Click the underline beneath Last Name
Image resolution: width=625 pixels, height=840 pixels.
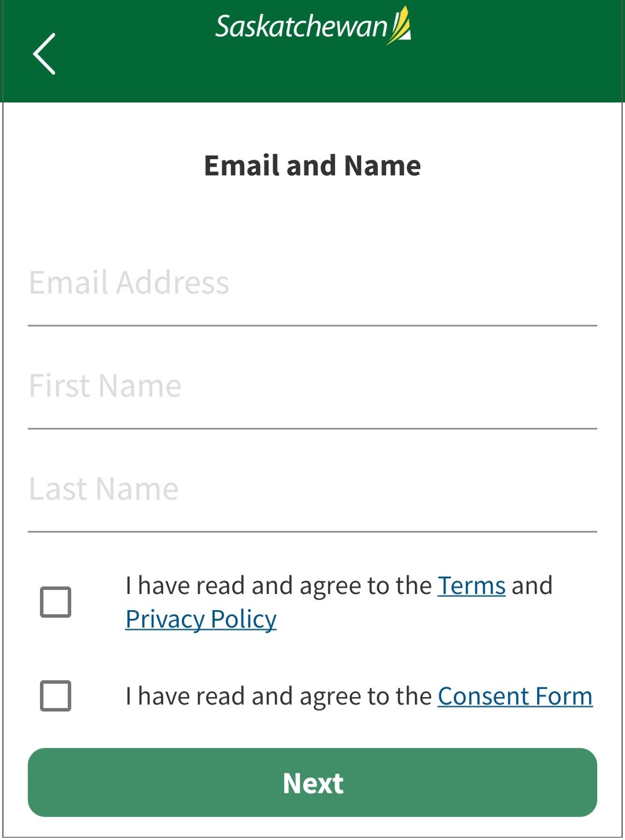[312, 531]
